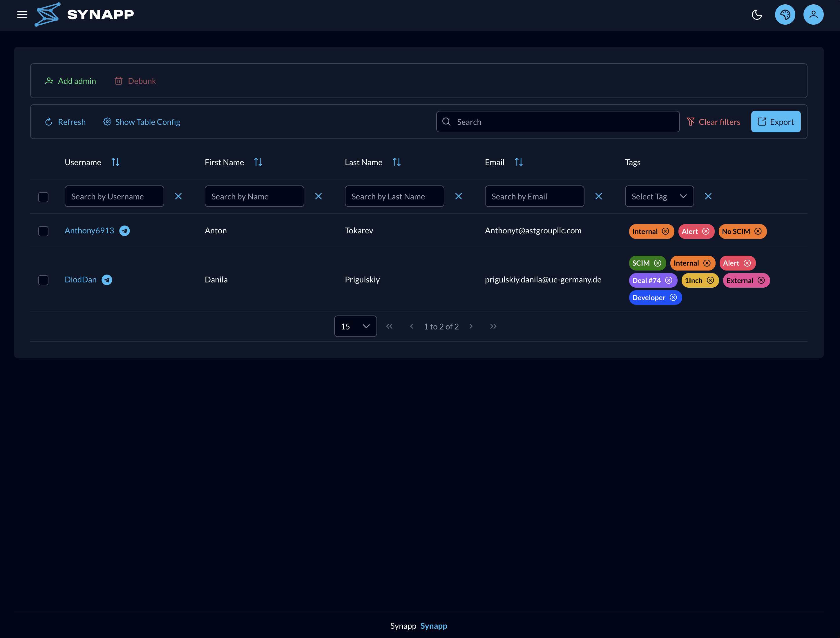Clear the Email filter
The height and width of the screenshot is (638, 840).
[598, 196]
